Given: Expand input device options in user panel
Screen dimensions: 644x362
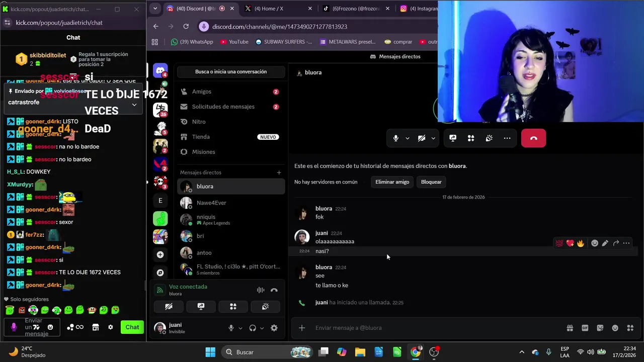Looking at the screenshot, I should (x=240, y=328).
